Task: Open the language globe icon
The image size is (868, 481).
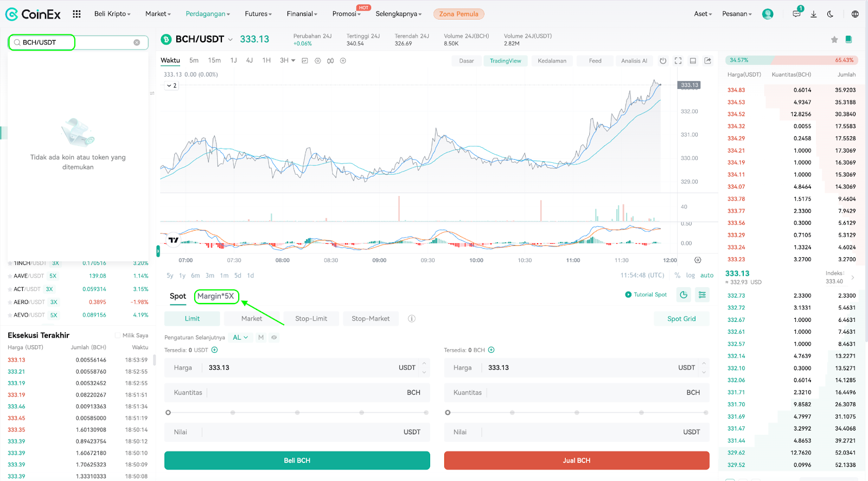Action: pyautogui.click(x=855, y=14)
